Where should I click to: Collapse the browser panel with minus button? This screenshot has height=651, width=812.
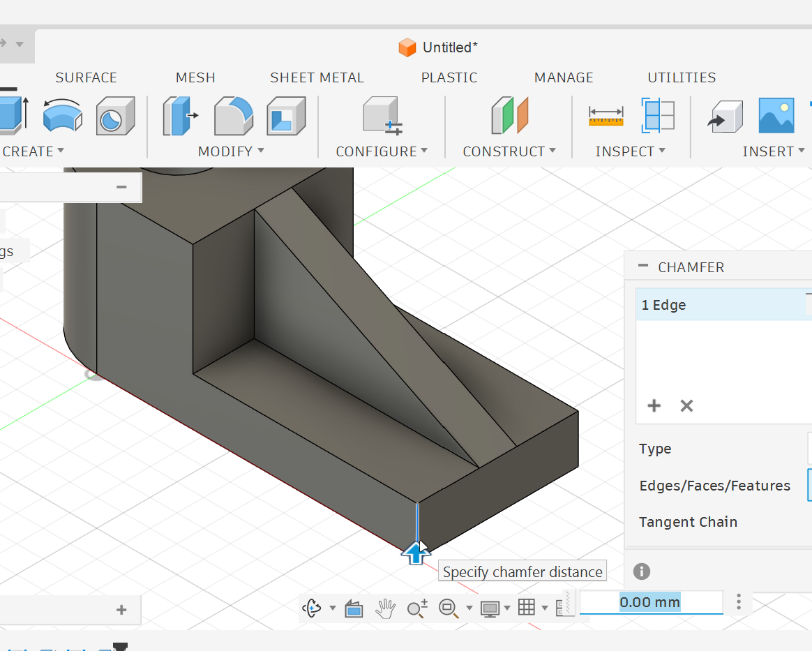[121, 187]
